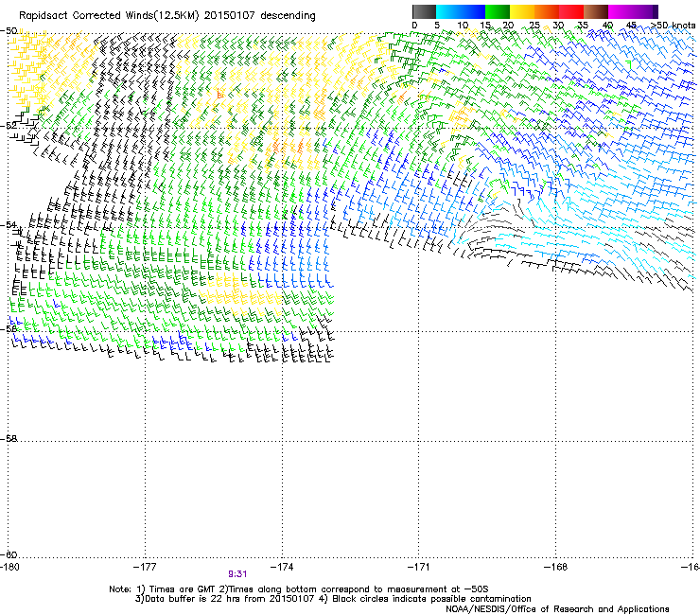The width and height of the screenshot is (700, 615).
Task: Select the brown 35-40 knots color segment
Action: point(596,11)
